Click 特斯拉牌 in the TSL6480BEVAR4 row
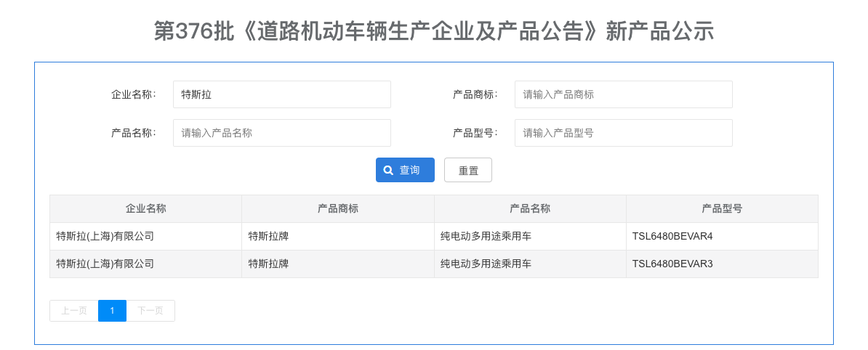The image size is (868, 350). [268, 237]
